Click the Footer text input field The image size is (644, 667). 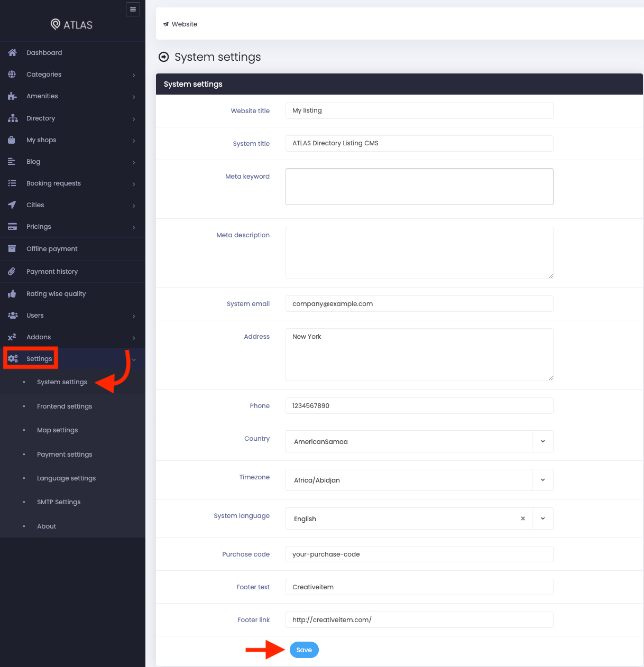click(x=419, y=587)
